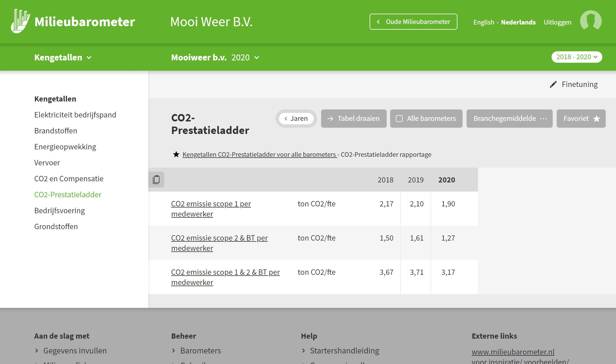Enable the Alle barometers checkbox
The width and height of the screenshot is (616, 364).
tap(399, 119)
